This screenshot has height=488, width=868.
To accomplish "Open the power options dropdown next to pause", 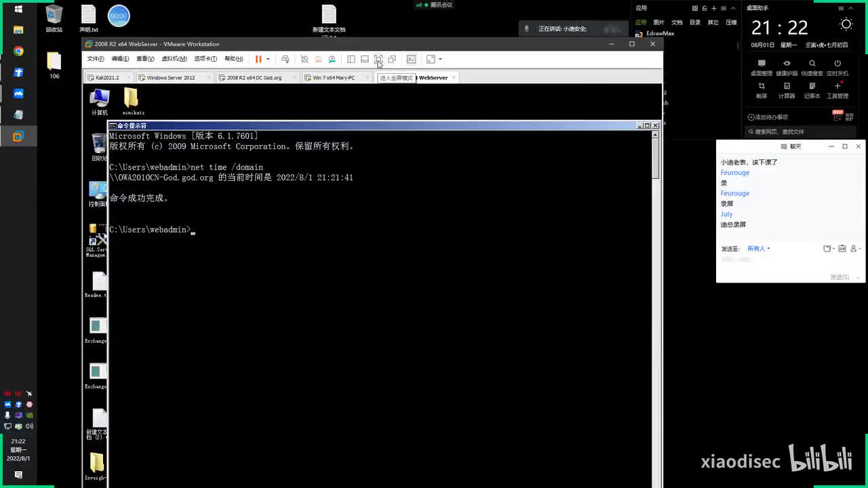I will (268, 59).
